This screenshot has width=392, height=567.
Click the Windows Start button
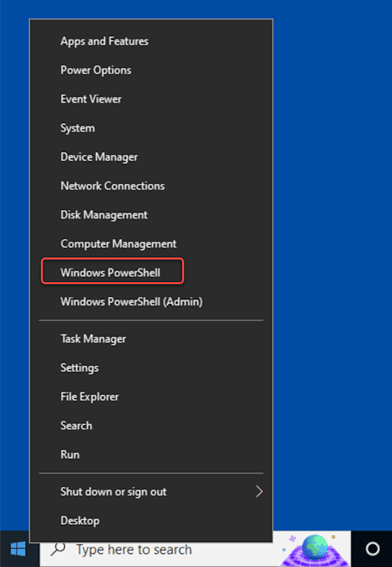coord(18,549)
